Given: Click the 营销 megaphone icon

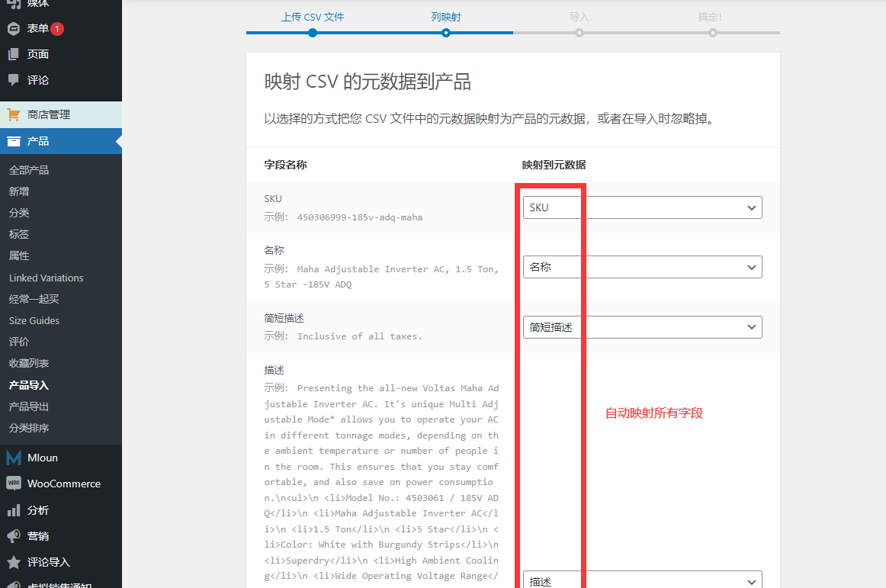Looking at the screenshot, I should click(x=14, y=536).
